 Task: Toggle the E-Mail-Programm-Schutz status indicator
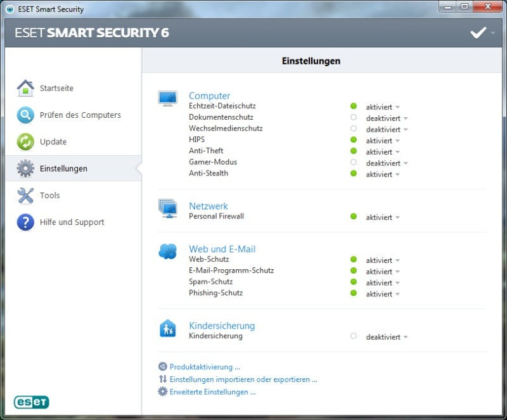354,270
